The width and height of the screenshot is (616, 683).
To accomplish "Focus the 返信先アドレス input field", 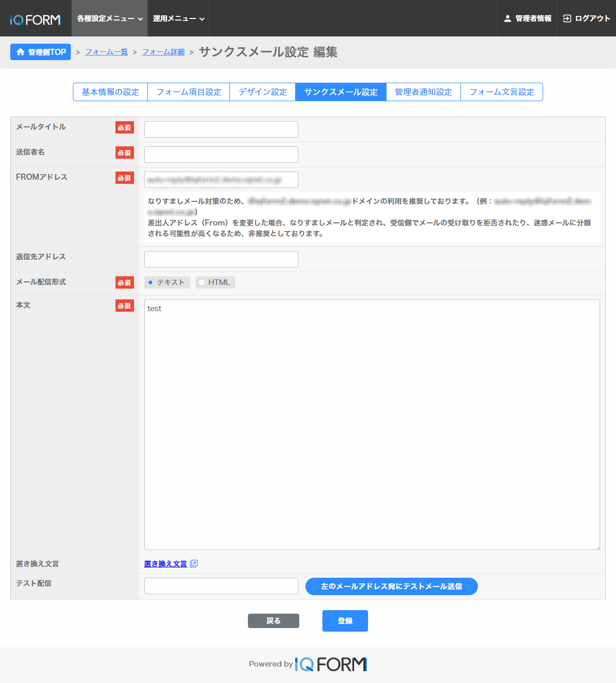I will [x=221, y=259].
